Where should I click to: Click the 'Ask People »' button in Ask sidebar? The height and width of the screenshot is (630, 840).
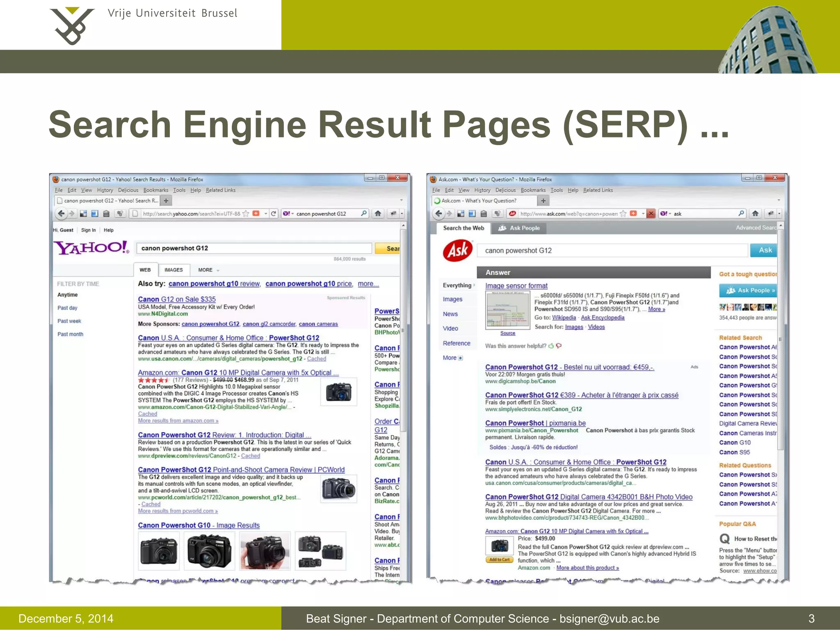point(748,290)
